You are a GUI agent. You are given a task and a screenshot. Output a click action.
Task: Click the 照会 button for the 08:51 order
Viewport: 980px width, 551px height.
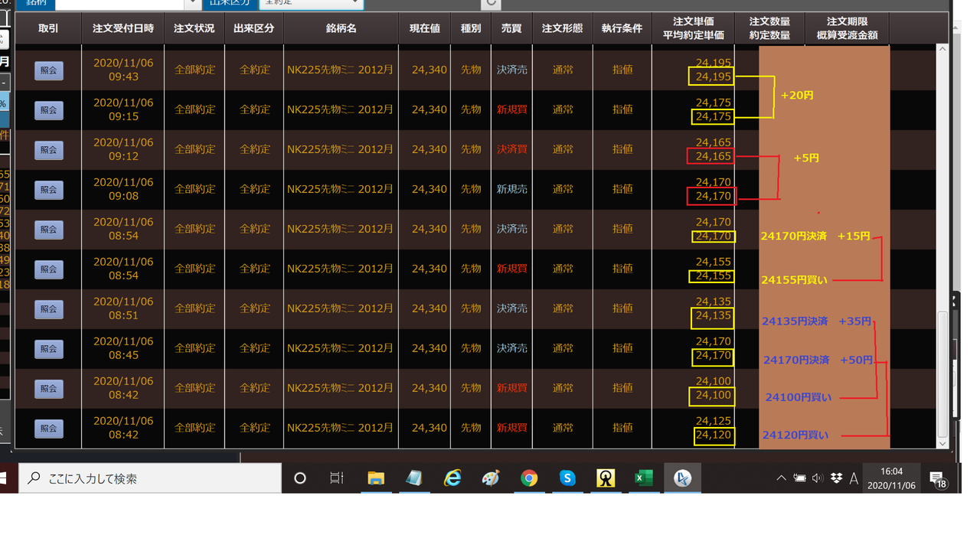click(48, 309)
